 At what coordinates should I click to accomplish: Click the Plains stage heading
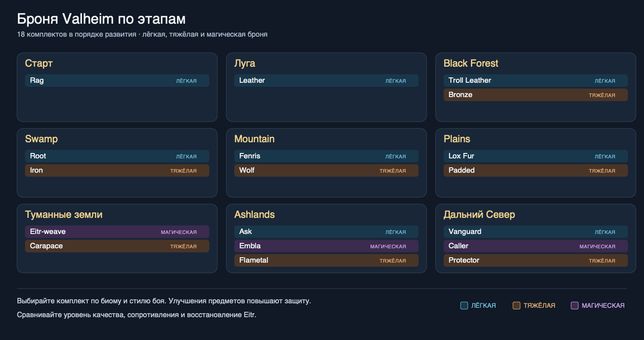click(457, 139)
